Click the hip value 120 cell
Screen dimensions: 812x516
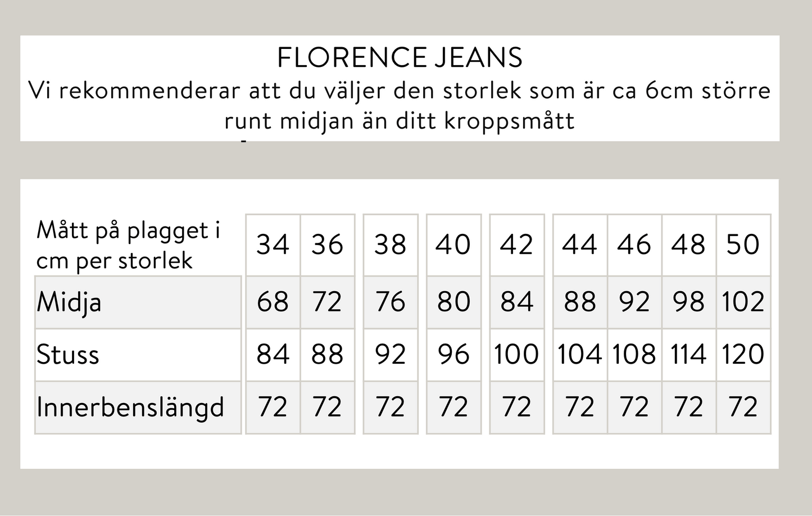coord(743,354)
